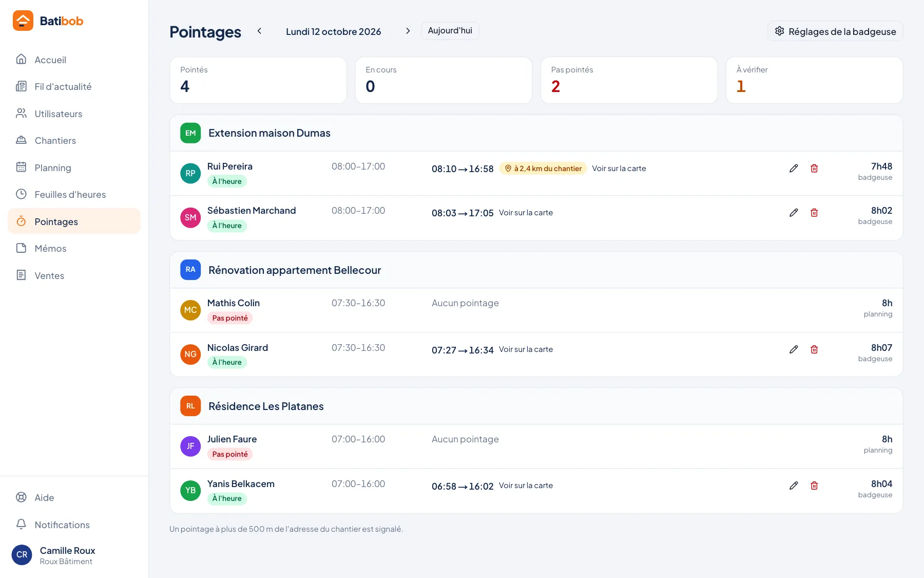Viewport: 924px width, 578px height.
Task: Go to Ventes page
Action: pos(74,275)
